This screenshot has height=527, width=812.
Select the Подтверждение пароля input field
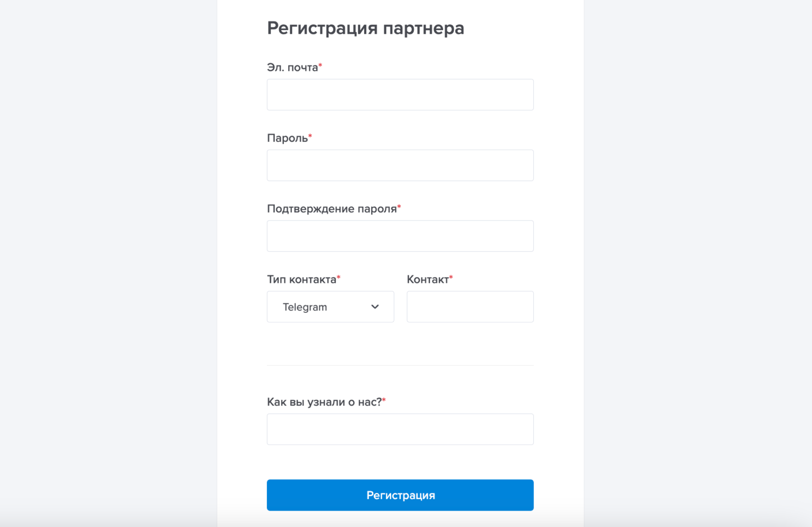pos(400,236)
